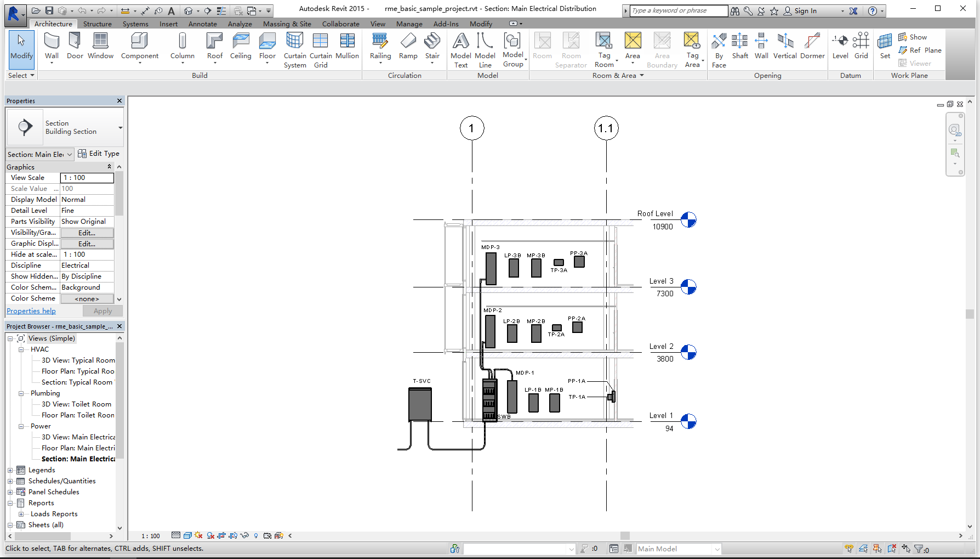Open the Select panel dropdown
The width and height of the screenshot is (980, 559).
(21, 76)
